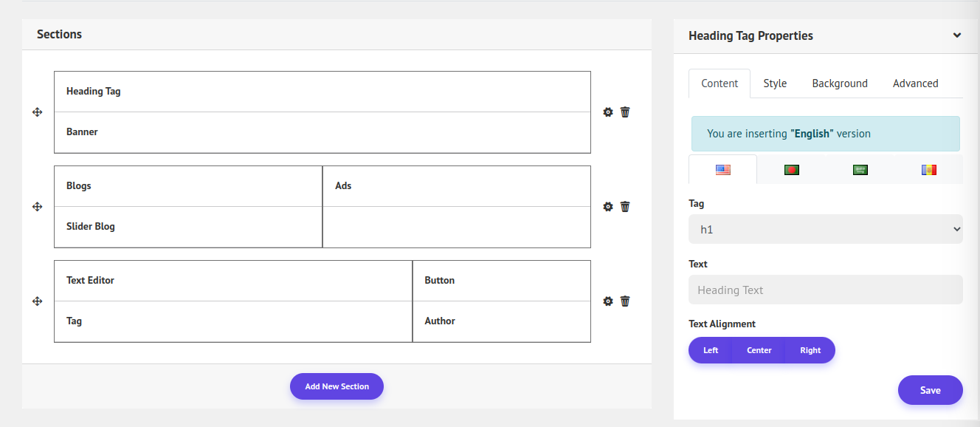Click the gear icon for the Blogs section
Image resolution: width=980 pixels, height=427 pixels.
pos(608,207)
